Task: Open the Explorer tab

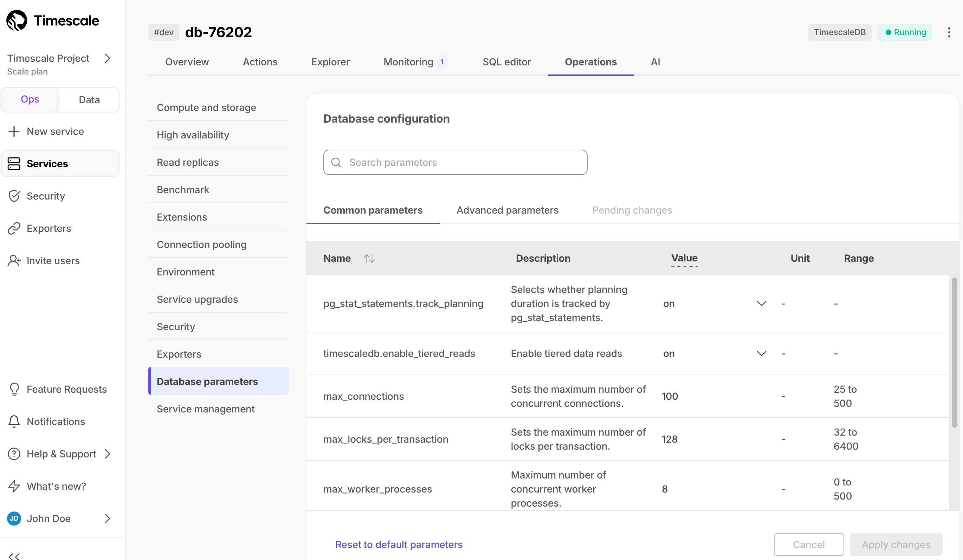Action: [x=330, y=62]
